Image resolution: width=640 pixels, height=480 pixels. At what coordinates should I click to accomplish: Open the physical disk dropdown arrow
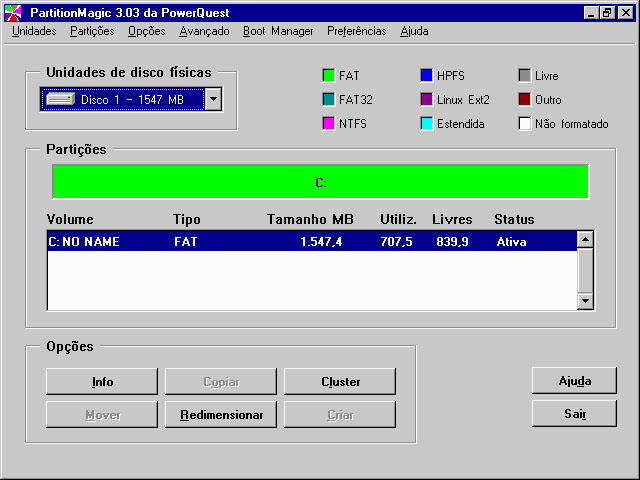tap(213, 99)
